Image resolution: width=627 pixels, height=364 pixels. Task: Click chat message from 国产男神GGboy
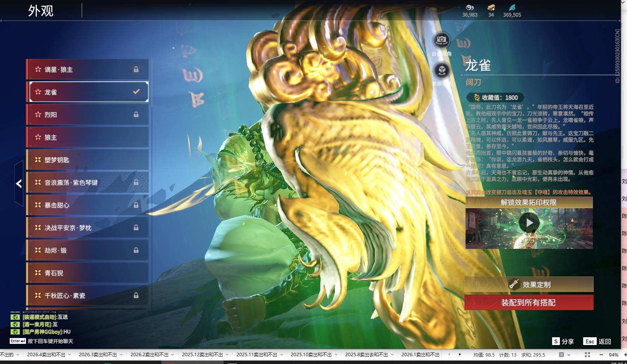(x=41, y=332)
